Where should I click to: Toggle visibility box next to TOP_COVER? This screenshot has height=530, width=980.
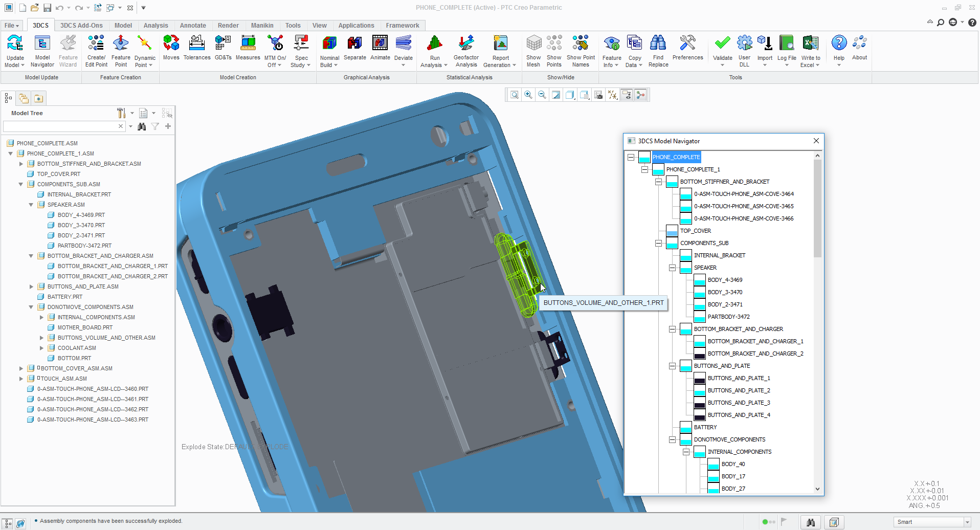point(672,231)
